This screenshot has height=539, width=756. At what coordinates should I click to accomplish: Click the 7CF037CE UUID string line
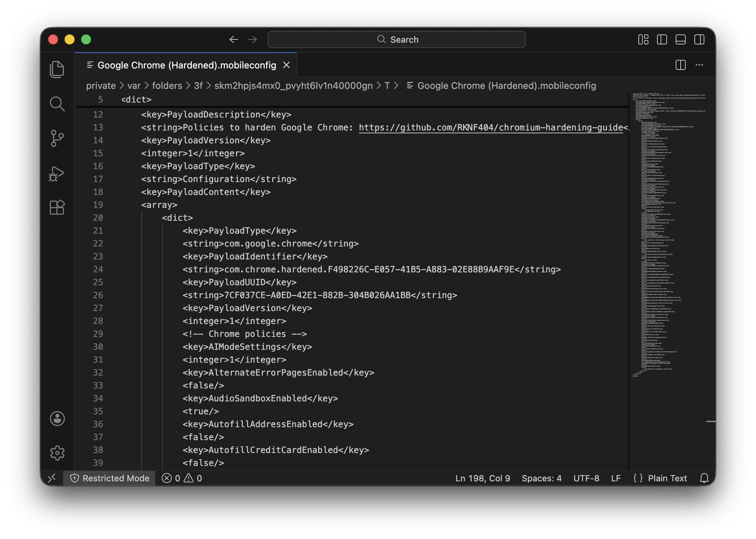tap(320, 295)
